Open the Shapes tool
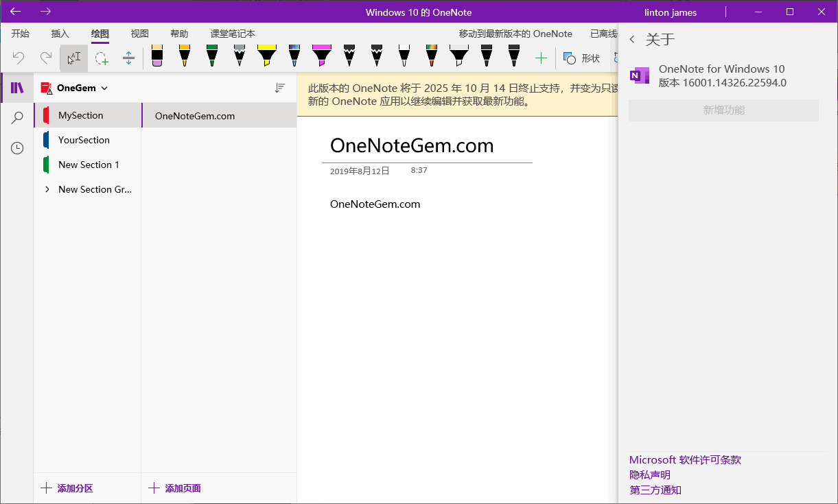 coord(581,58)
